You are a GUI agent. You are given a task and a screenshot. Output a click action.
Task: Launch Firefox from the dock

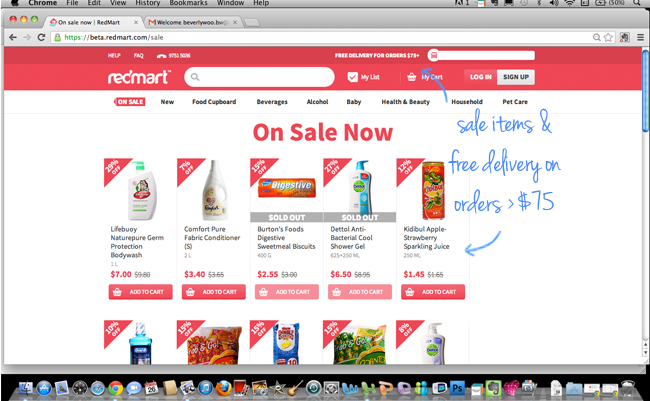[223, 388]
